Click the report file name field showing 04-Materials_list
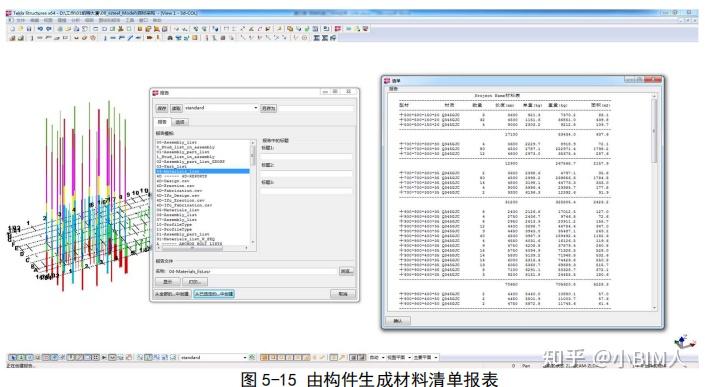Image resolution: width=705 pixels, height=387 pixels. (252, 271)
